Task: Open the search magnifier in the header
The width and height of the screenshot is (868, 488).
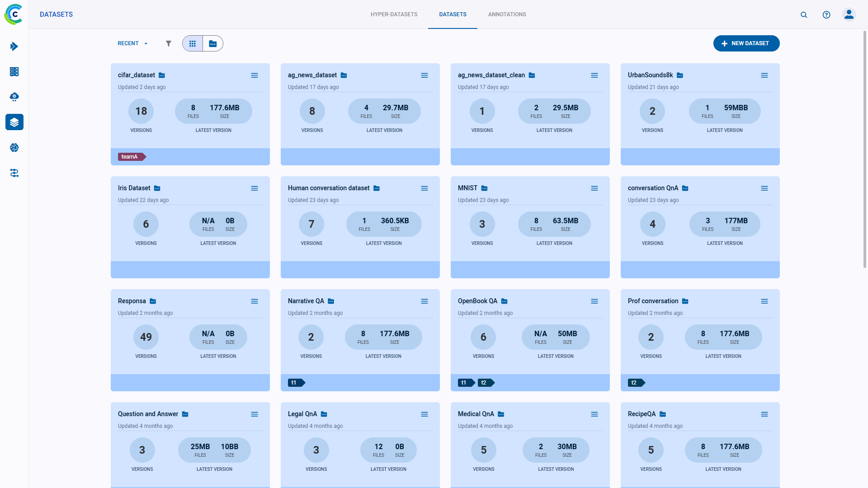Action: click(x=804, y=14)
